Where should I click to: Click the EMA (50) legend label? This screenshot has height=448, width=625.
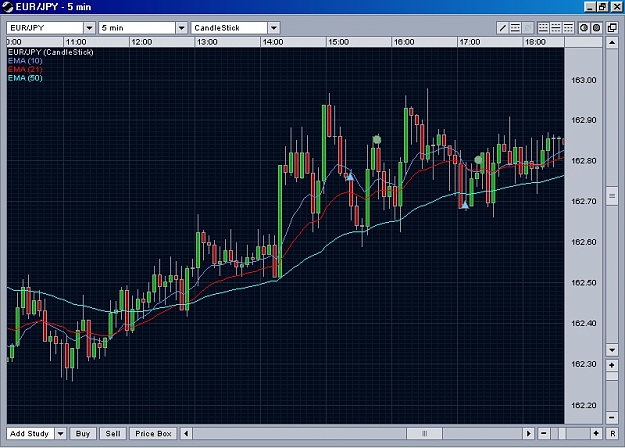(25, 78)
